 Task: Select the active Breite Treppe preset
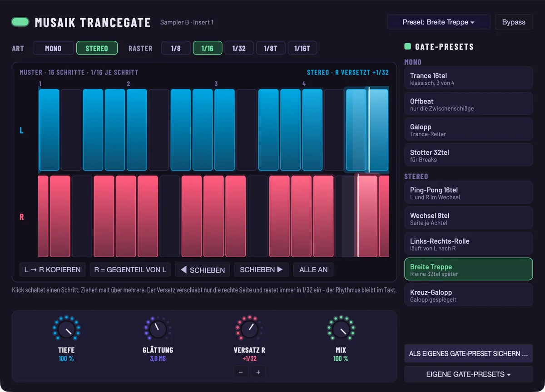[468, 269]
